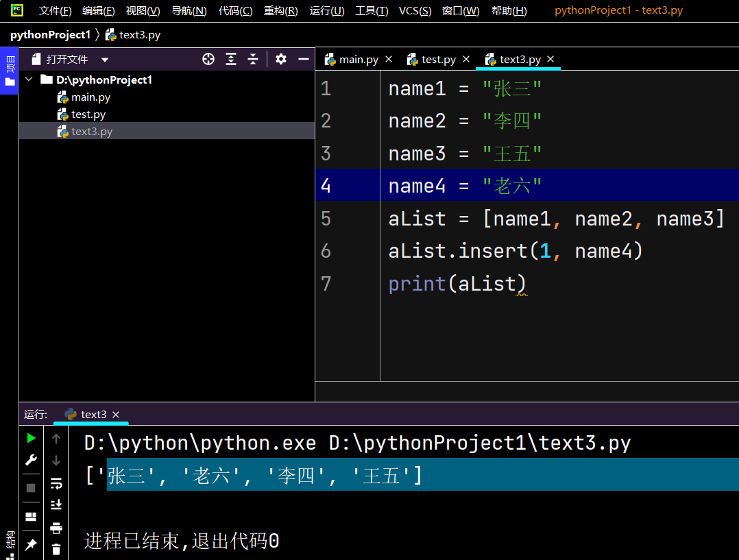The height and width of the screenshot is (560, 739).
Task: Open project panel gear settings
Action: [x=281, y=60]
